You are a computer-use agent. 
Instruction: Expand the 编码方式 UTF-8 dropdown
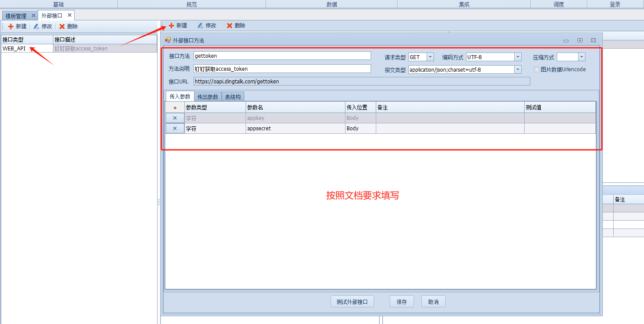tap(518, 57)
